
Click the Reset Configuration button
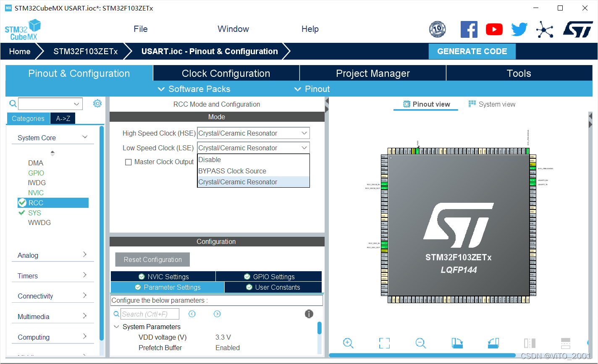click(x=152, y=259)
